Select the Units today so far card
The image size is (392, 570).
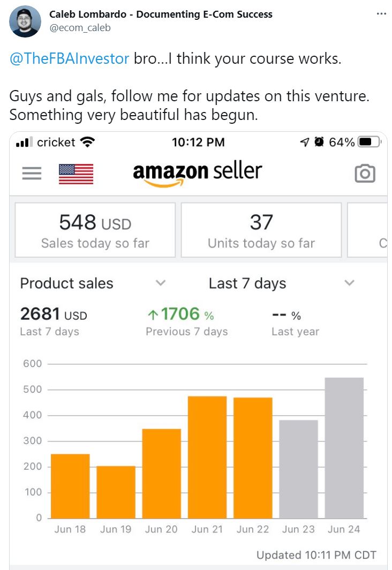click(261, 230)
